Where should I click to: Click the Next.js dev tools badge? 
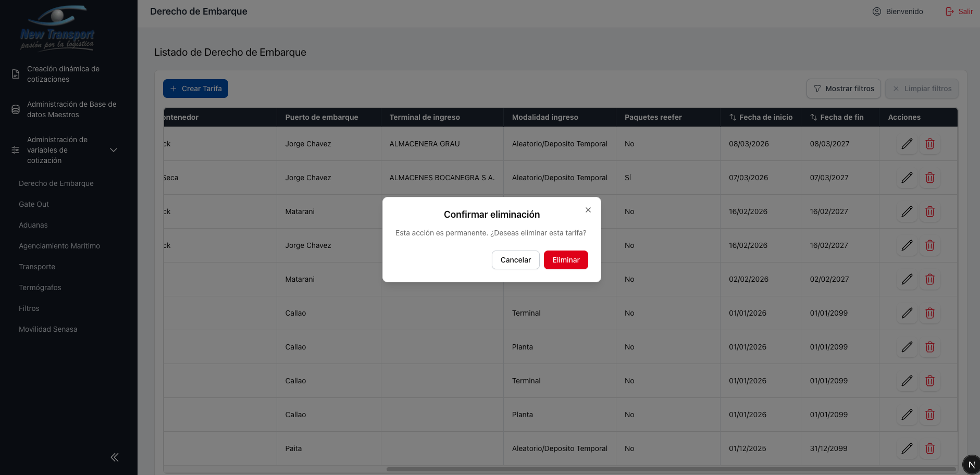coord(971,465)
